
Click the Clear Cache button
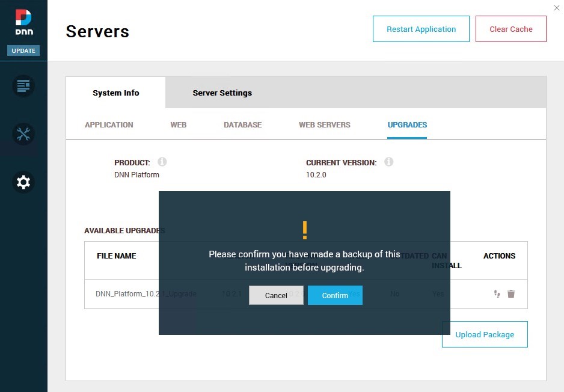point(510,29)
